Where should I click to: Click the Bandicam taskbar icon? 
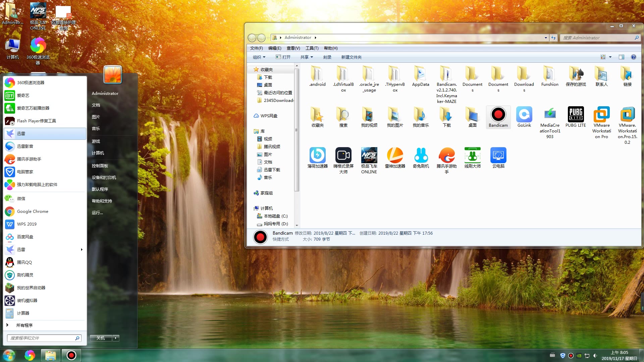click(x=71, y=355)
